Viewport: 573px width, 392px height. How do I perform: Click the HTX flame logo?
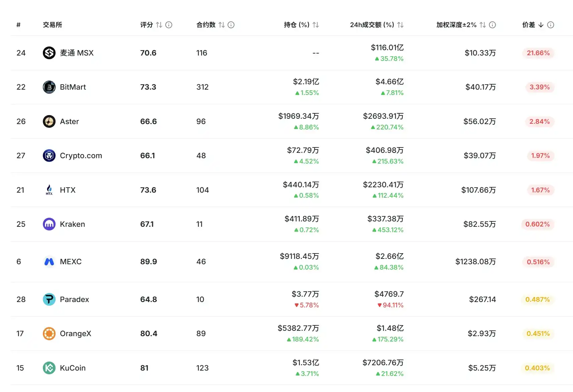(x=49, y=190)
